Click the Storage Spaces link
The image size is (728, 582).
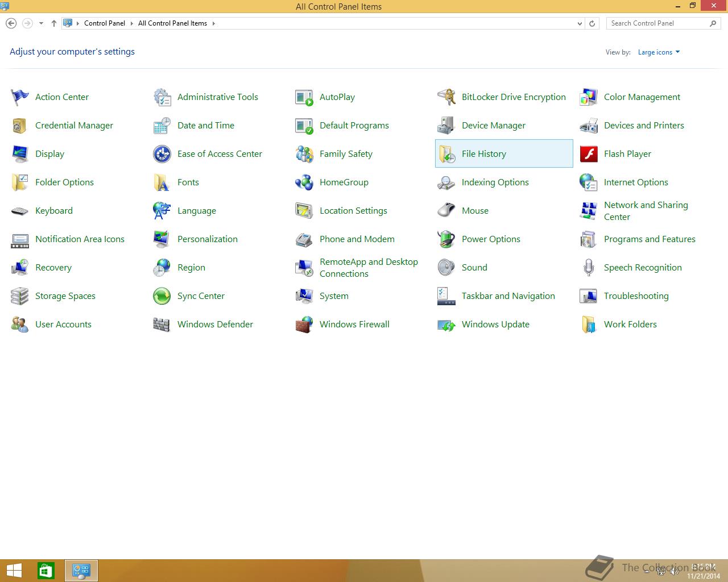[65, 296]
